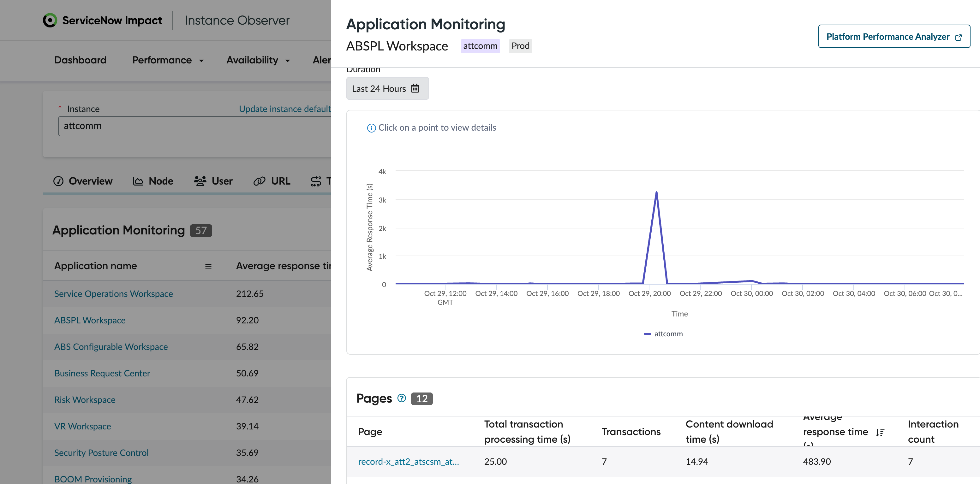Click the Application name column header

tap(95, 266)
